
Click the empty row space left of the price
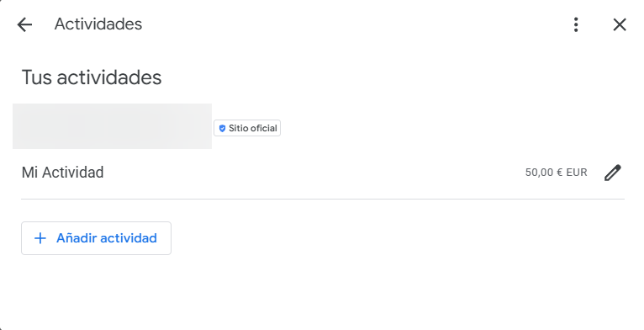(312, 173)
